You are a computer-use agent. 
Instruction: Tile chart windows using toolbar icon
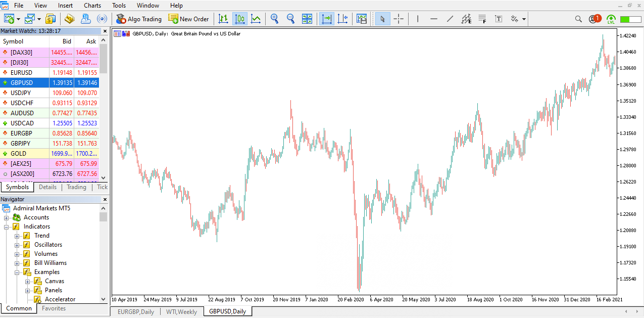307,19
